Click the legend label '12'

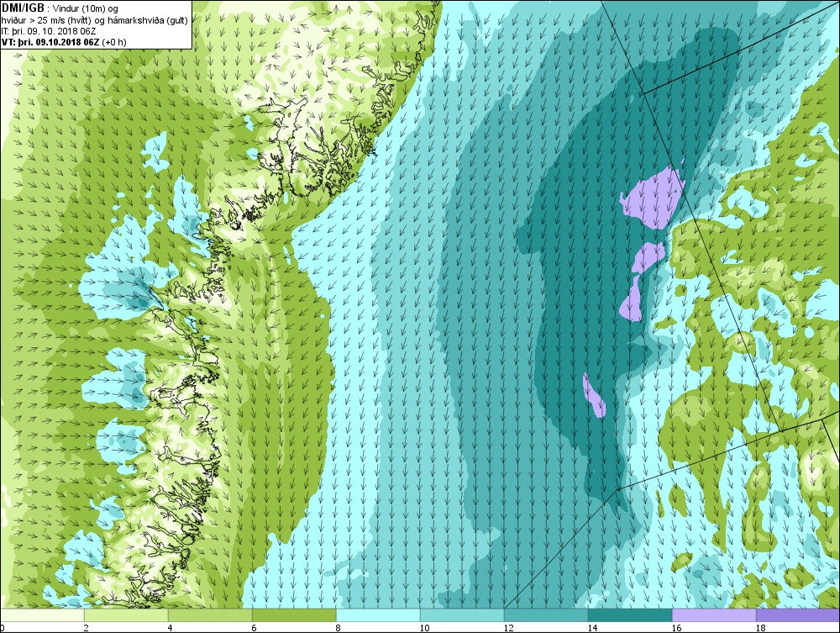pyautogui.click(x=508, y=628)
